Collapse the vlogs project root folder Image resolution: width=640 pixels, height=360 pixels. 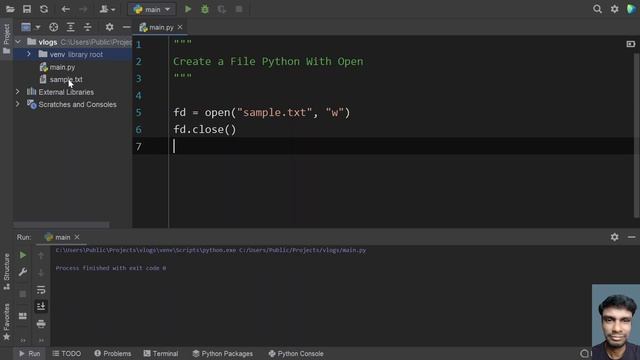(18, 42)
